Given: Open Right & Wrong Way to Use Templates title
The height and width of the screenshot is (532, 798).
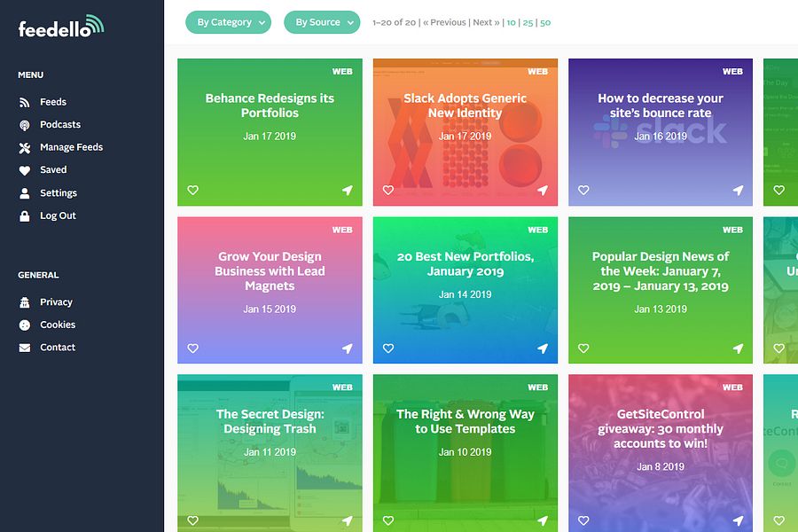Looking at the screenshot, I should coord(465,421).
